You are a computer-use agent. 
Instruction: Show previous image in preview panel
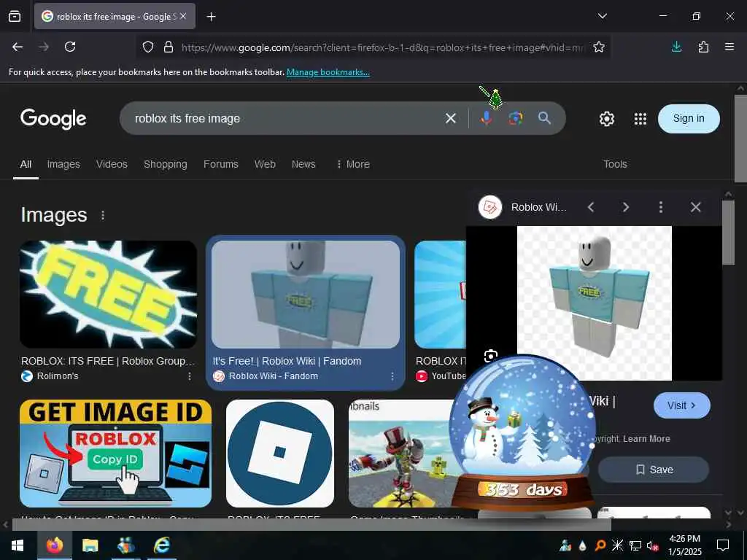591,207
